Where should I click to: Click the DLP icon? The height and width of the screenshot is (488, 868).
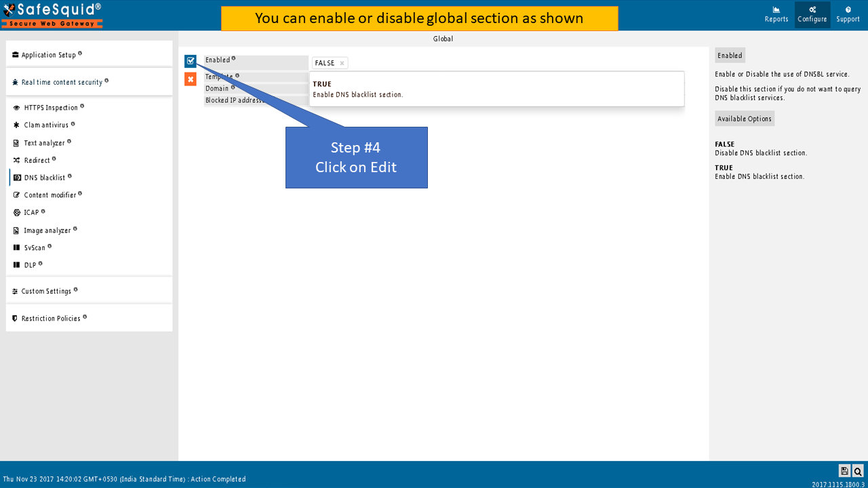17,265
